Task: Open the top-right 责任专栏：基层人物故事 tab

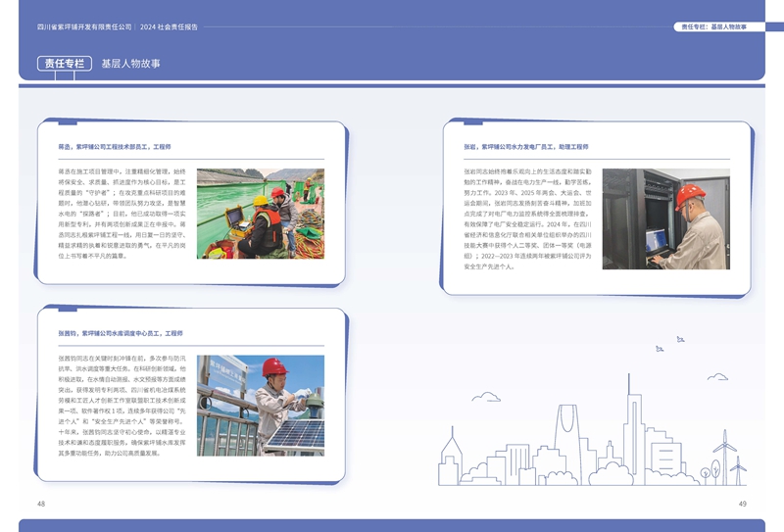Action: 713,26
